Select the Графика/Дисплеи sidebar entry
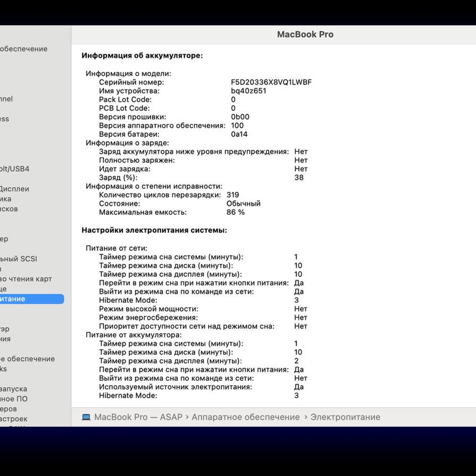Image resolution: width=476 pixels, height=476 pixels. pos(14,189)
